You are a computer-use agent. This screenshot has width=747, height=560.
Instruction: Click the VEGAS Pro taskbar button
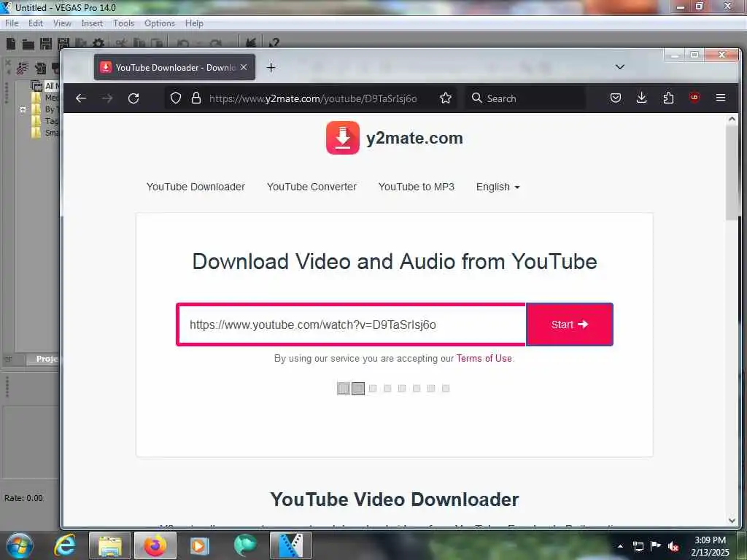click(x=290, y=545)
